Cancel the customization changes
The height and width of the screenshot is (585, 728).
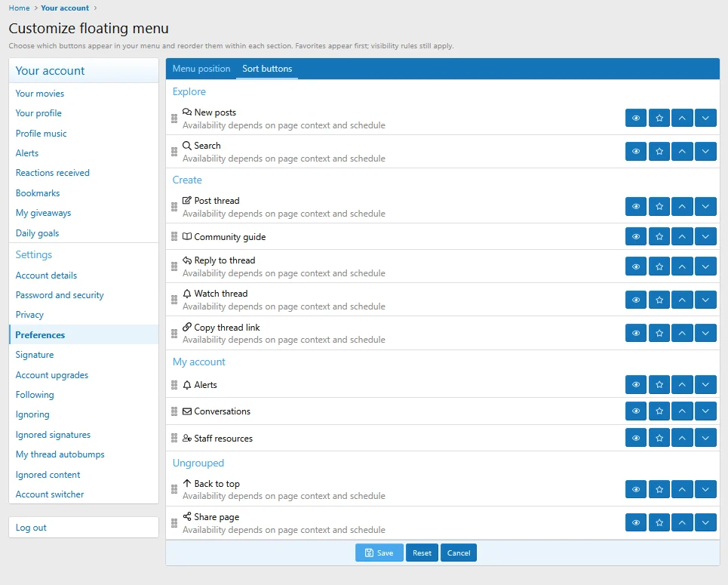(x=458, y=553)
